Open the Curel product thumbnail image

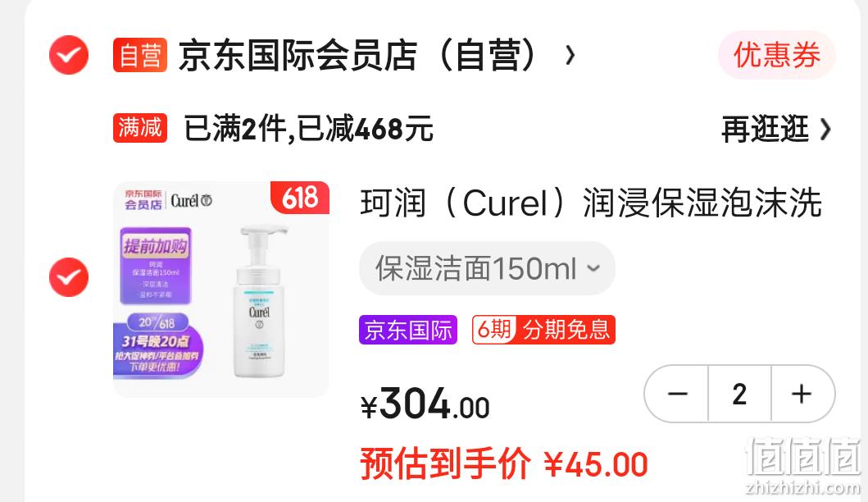[x=220, y=290]
